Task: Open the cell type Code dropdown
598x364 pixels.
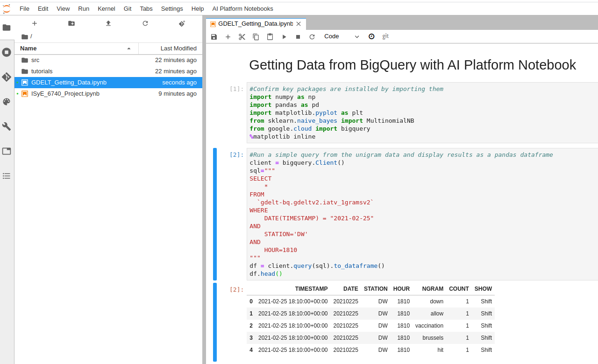Action: [342, 36]
